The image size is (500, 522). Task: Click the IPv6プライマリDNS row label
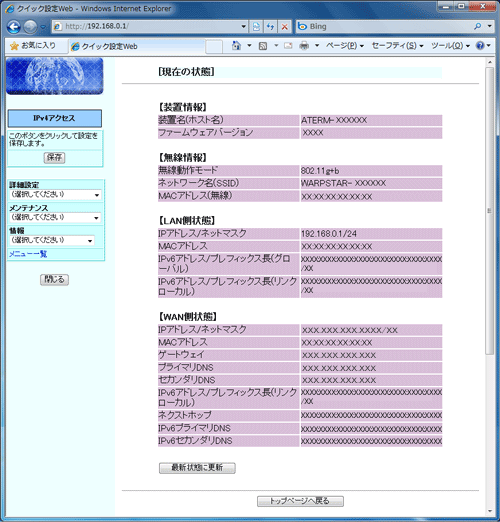(195, 428)
